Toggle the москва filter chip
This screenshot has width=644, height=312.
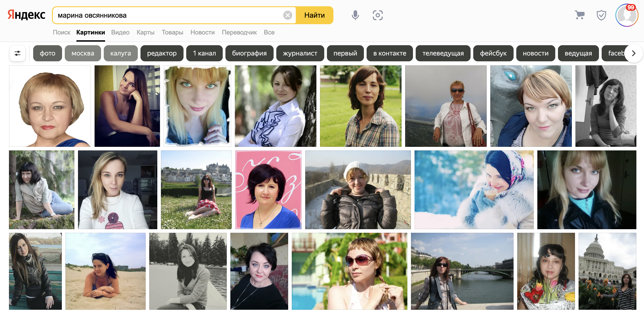83,53
